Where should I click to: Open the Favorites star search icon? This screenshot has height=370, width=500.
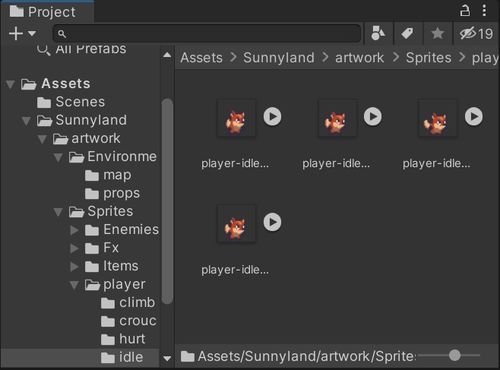[x=437, y=33]
